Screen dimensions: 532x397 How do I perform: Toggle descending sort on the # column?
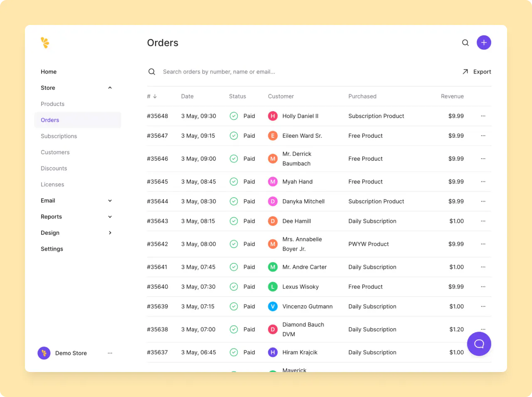150,96
